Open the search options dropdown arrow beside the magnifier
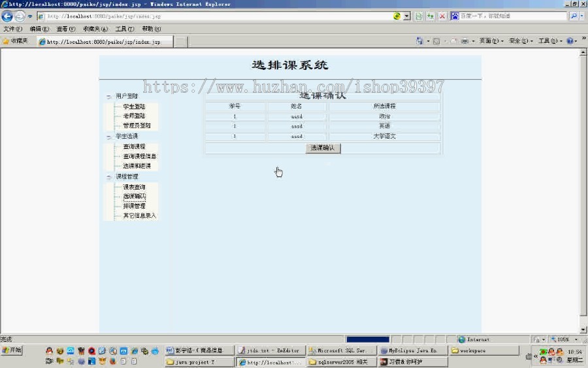Screen dimensions: 588x368 point(582,16)
